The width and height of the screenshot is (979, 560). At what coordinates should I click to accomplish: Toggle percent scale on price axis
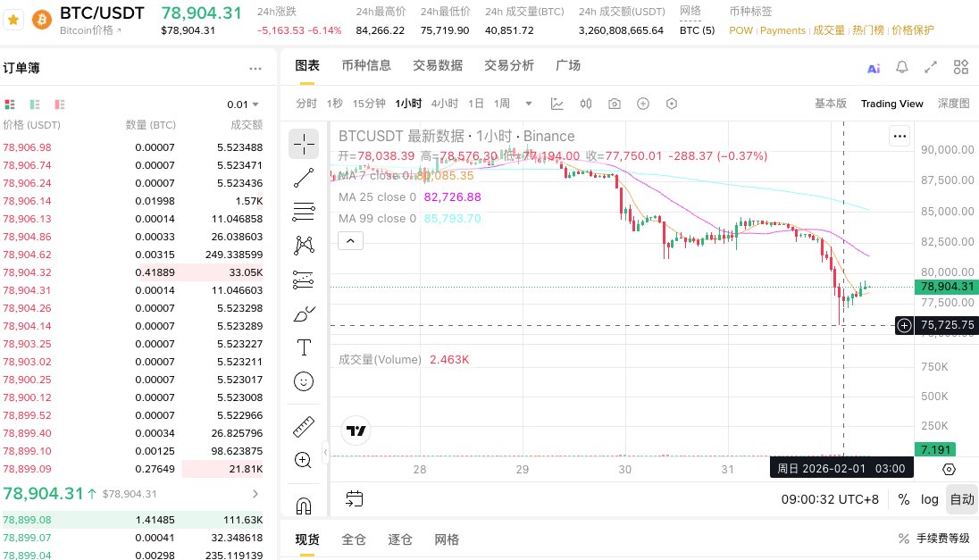coord(903,499)
